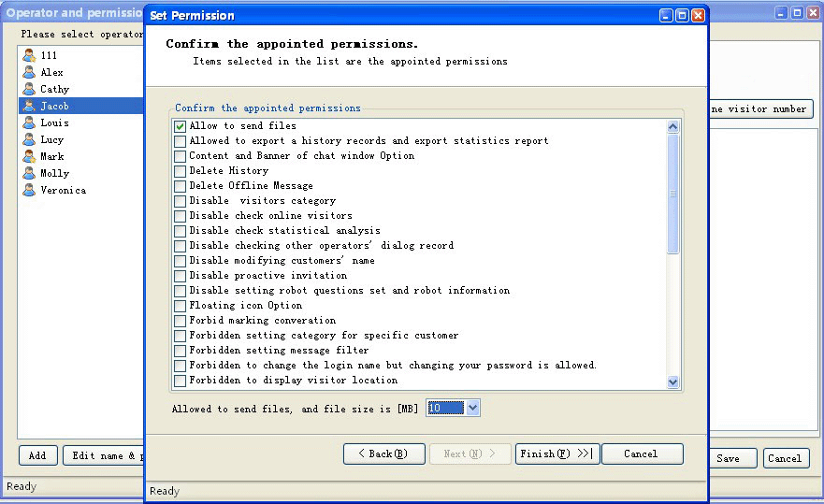Select operator Alex user icon

pos(29,72)
